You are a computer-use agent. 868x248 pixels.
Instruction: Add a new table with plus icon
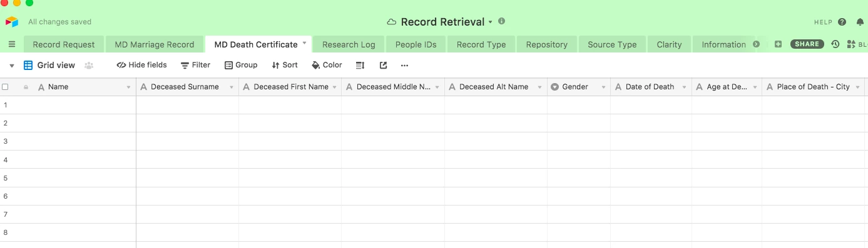(778, 44)
